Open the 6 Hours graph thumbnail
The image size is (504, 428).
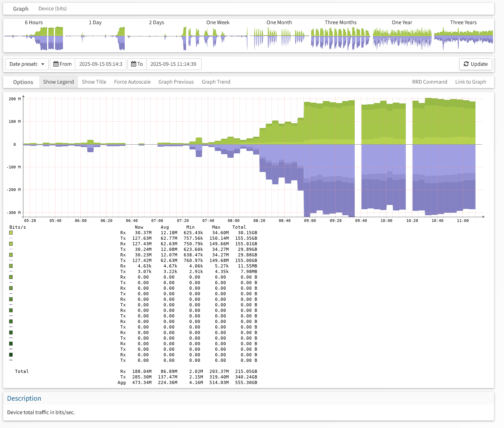[x=34, y=36]
